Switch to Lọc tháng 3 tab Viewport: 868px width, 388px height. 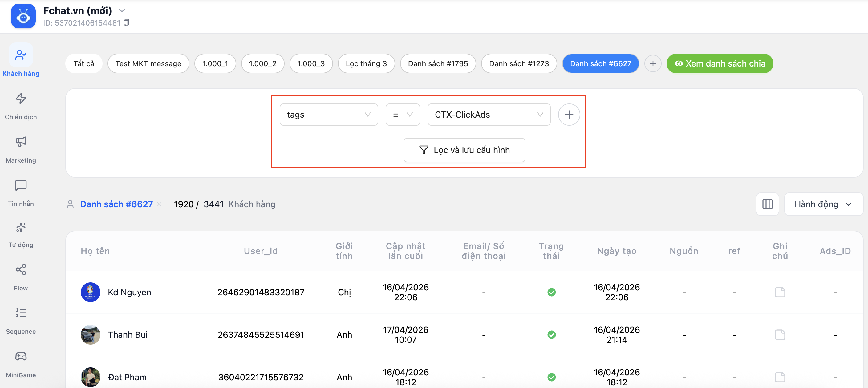tap(366, 63)
